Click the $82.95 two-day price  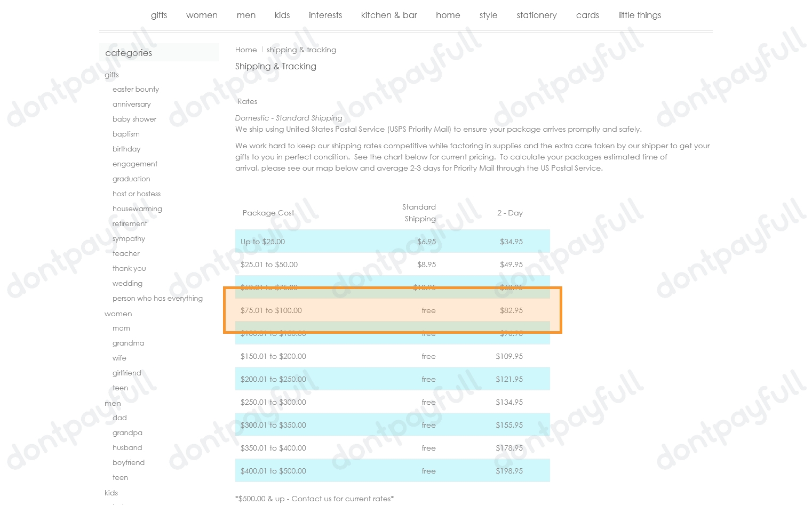511,310
